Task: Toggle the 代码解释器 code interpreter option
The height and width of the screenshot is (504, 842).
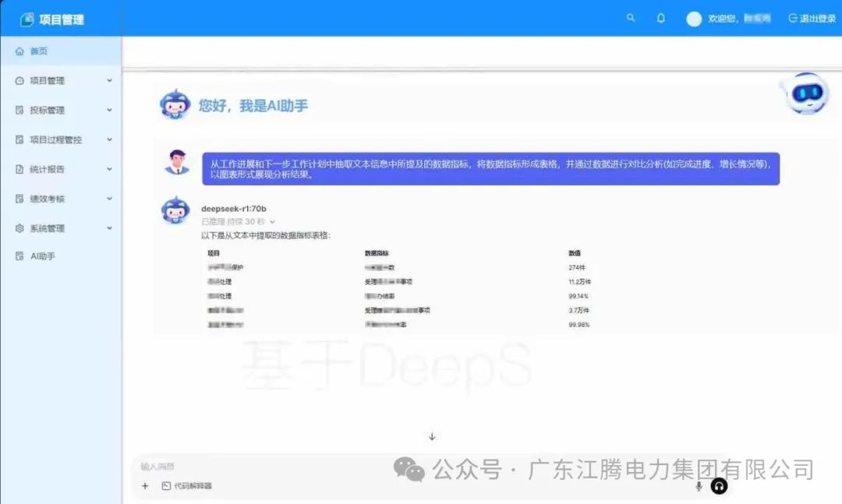Action: (x=187, y=486)
